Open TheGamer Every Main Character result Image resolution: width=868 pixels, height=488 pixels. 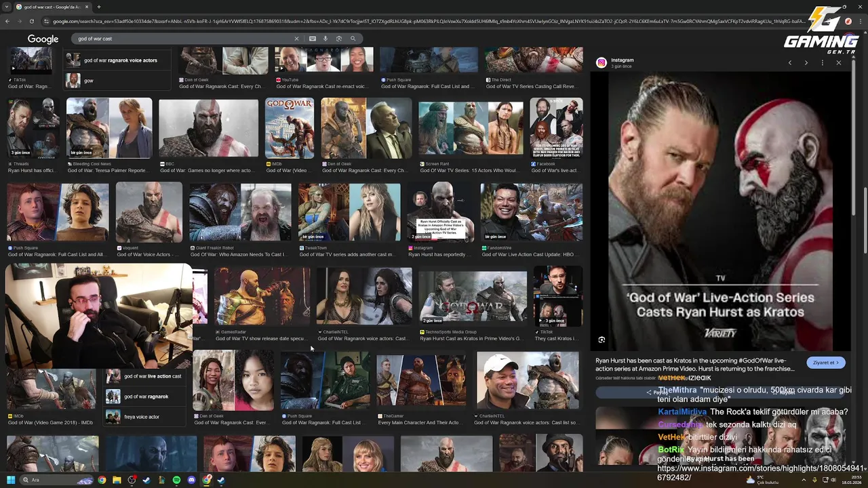tap(421, 380)
